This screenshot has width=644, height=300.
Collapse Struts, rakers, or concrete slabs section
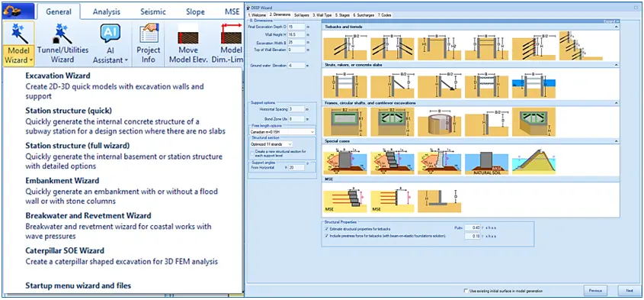pyautogui.click(x=616, y=65)
